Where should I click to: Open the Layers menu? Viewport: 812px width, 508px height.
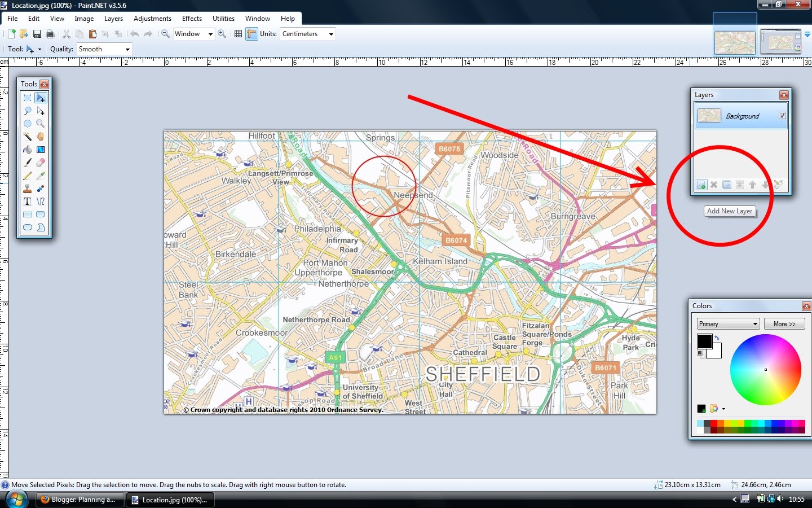coord(113,19)
